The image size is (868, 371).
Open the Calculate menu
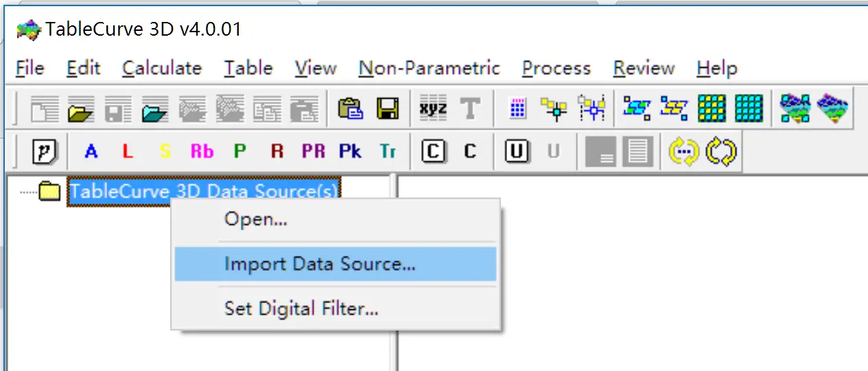[162, 69]
